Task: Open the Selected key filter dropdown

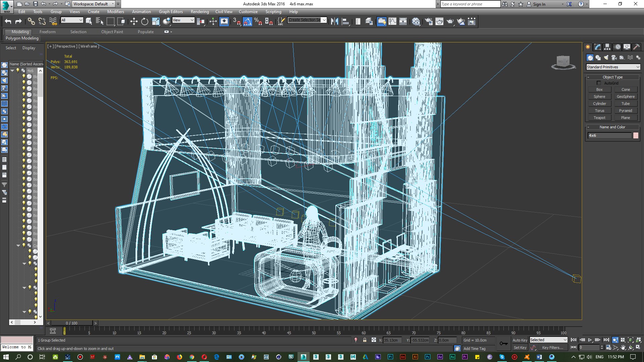Action: pos(548,340)
